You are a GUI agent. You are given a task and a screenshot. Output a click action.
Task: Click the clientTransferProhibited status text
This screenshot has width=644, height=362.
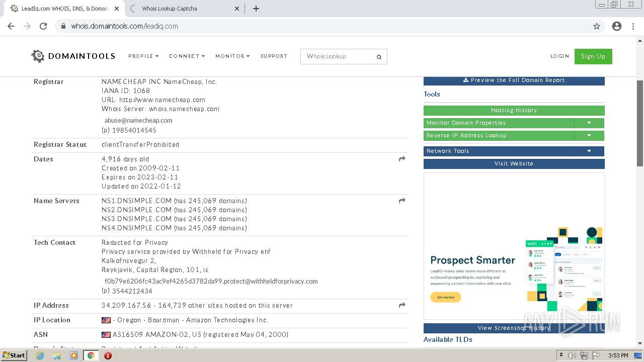pos(140,144)
